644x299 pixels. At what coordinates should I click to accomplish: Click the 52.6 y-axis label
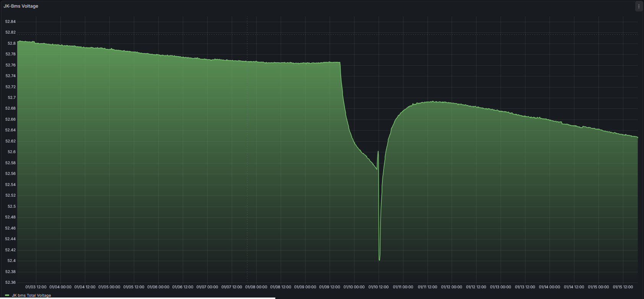point(11,152)
